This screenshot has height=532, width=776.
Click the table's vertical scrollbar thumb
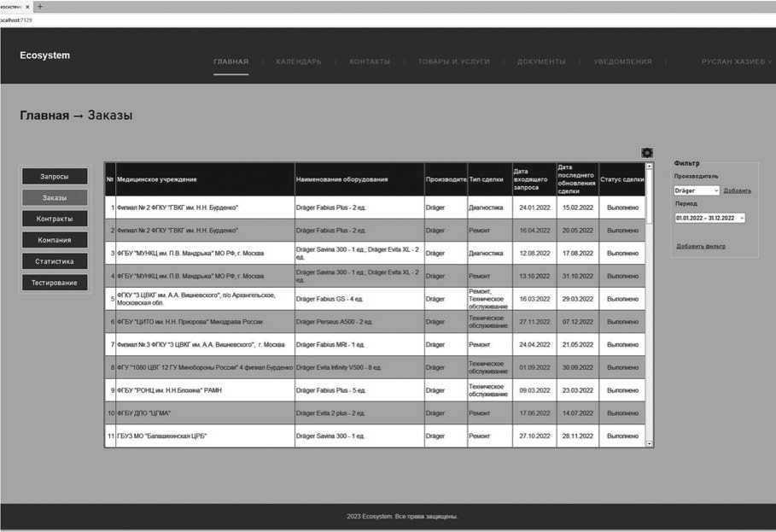(650, 196)
